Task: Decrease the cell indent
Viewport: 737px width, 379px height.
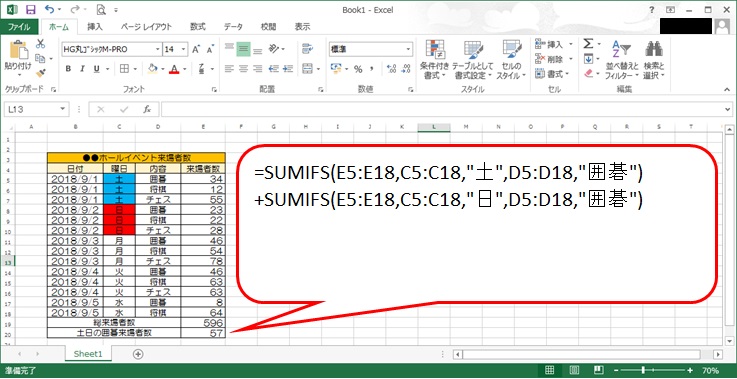Action: pos(274,69)
